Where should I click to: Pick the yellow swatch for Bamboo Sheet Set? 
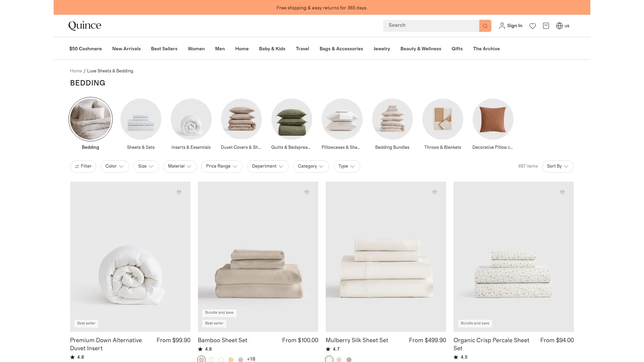[x=231, y=359]
